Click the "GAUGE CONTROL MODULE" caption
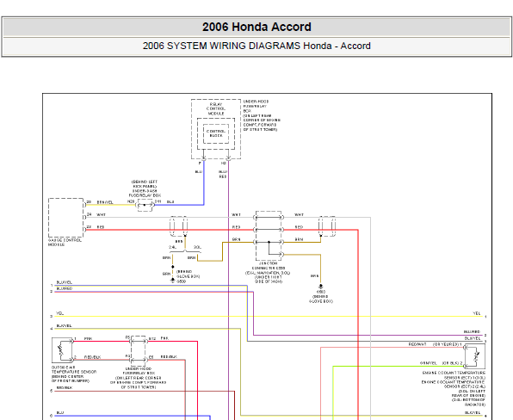513x420 pixels. [65, 243]
